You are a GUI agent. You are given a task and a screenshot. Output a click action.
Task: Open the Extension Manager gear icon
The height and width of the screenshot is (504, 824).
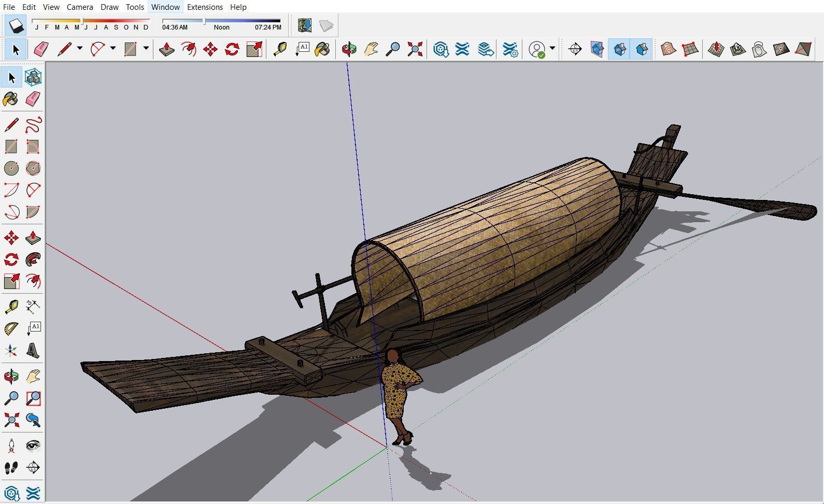click(x=510, y=49)
